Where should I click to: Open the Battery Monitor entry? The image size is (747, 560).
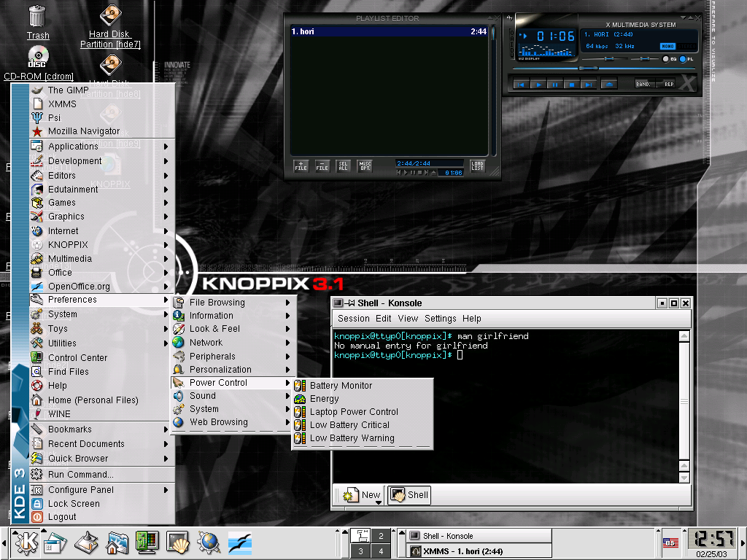coord(362,385)
